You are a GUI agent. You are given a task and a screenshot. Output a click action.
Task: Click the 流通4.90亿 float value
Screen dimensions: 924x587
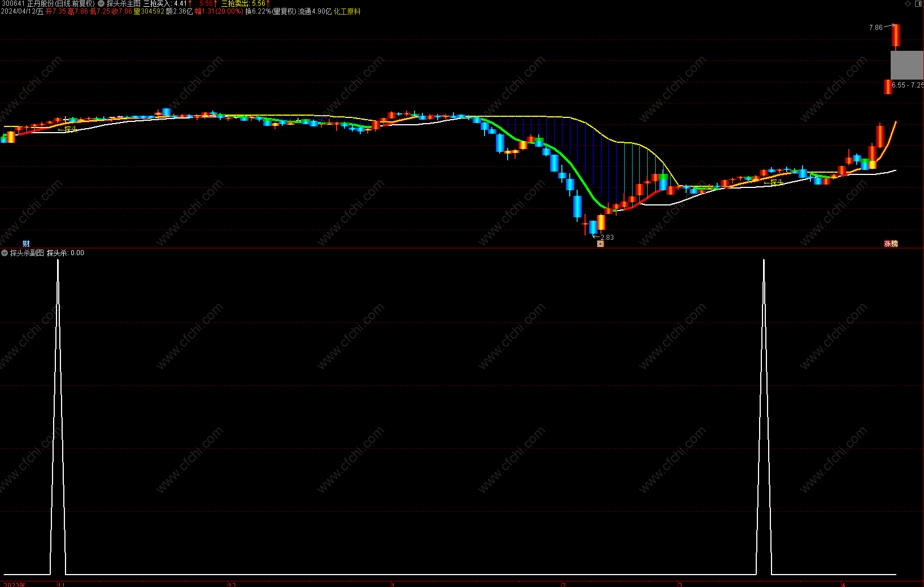[x=315, y=11]
